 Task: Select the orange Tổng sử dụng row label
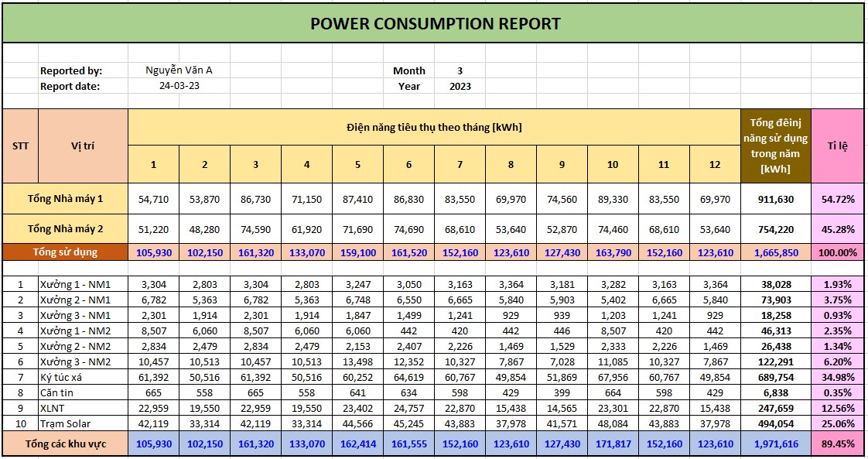(x=66, y=252)
